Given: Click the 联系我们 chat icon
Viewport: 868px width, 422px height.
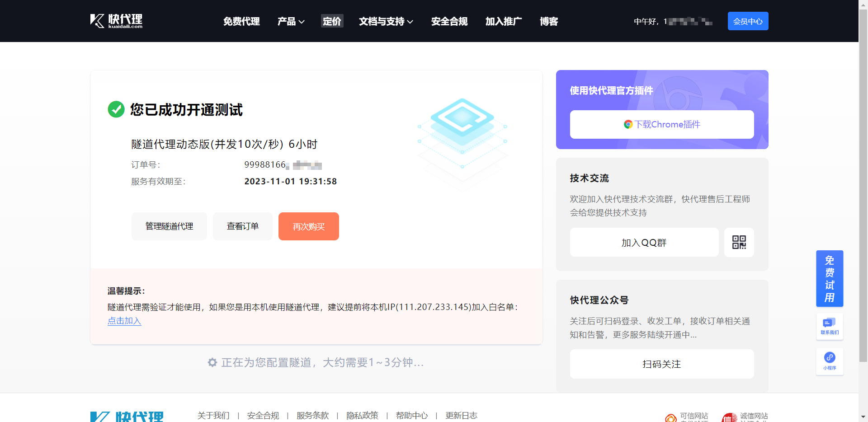Looking at the screenshot, I should (x=830, y=326).
